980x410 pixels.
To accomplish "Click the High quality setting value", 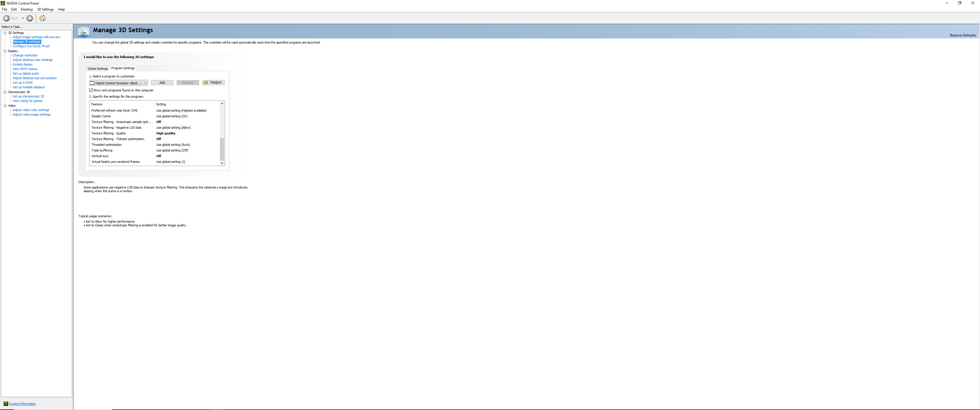I will 166,134.
